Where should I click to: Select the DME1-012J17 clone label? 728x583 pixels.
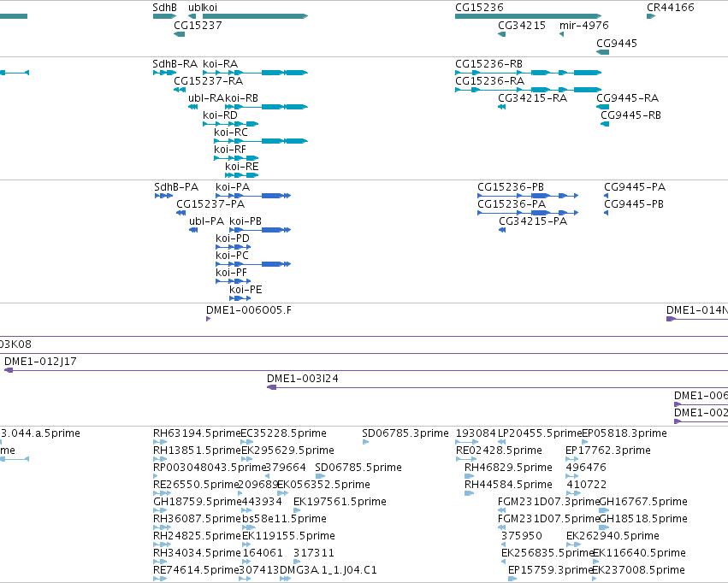tap(40, 362)
